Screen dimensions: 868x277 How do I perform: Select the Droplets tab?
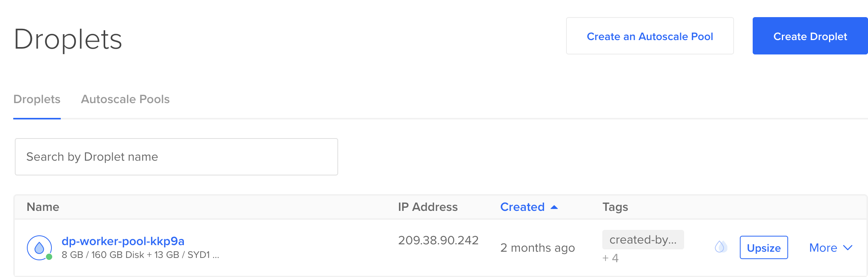click(x=37, y=99)
